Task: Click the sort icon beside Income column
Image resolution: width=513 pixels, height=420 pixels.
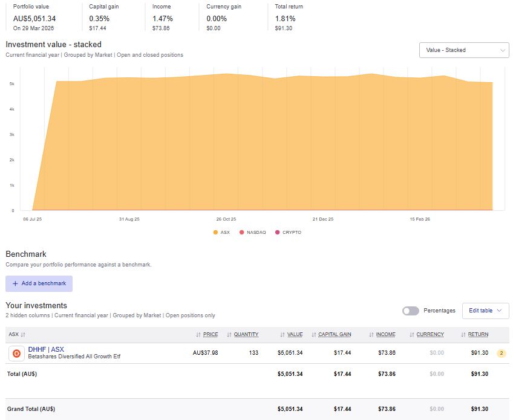Action: (x=371, y=335)
